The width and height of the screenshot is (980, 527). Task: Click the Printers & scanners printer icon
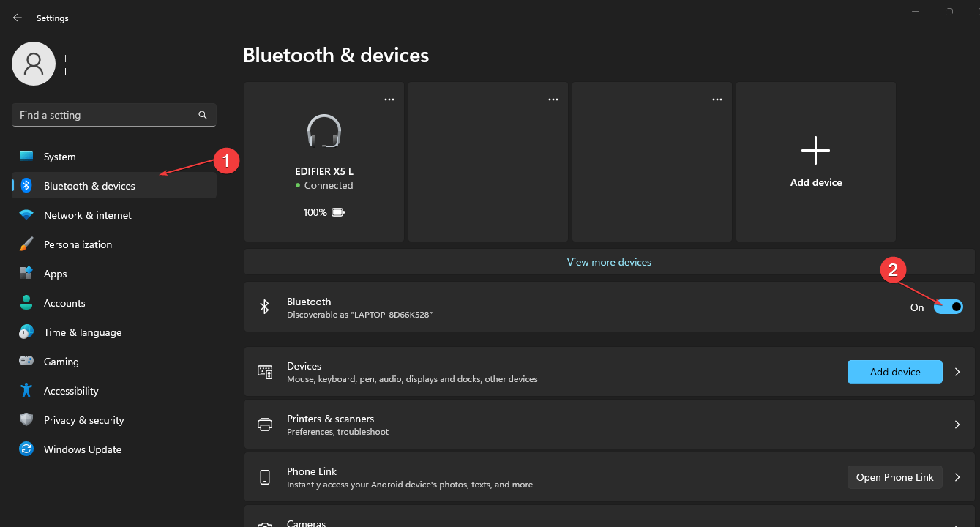click(265, 425)
